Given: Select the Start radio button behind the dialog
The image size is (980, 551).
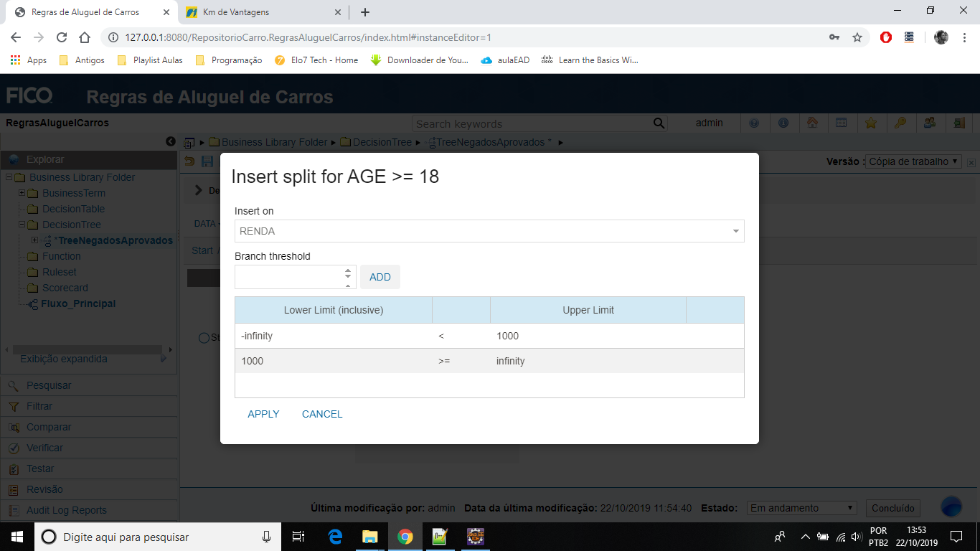Looking at the screenshot, I should [x=204, y=337].
